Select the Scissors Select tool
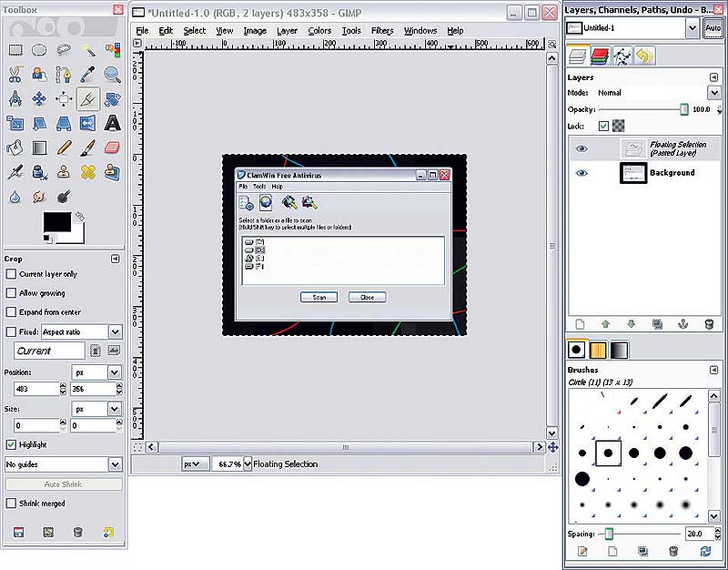The width and height of the screenshot is (728, 570). coord(15,75)
